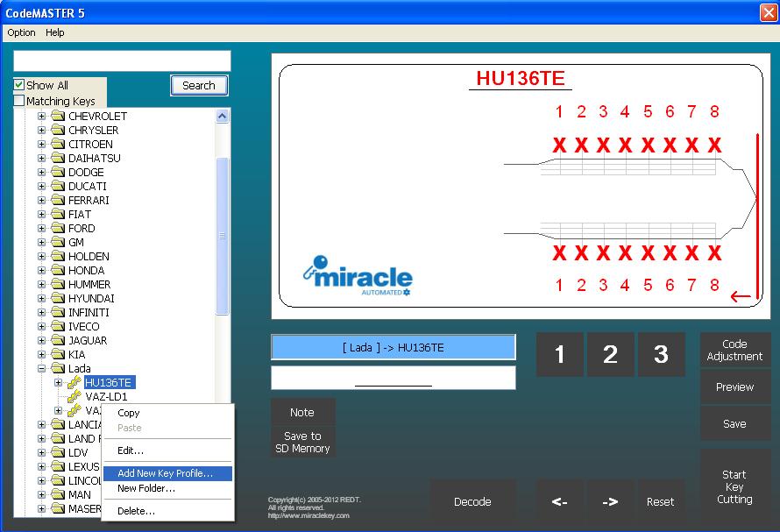Click the HONDA folder icon
Viewport: 780px width, 532px height.
point(58,270)
